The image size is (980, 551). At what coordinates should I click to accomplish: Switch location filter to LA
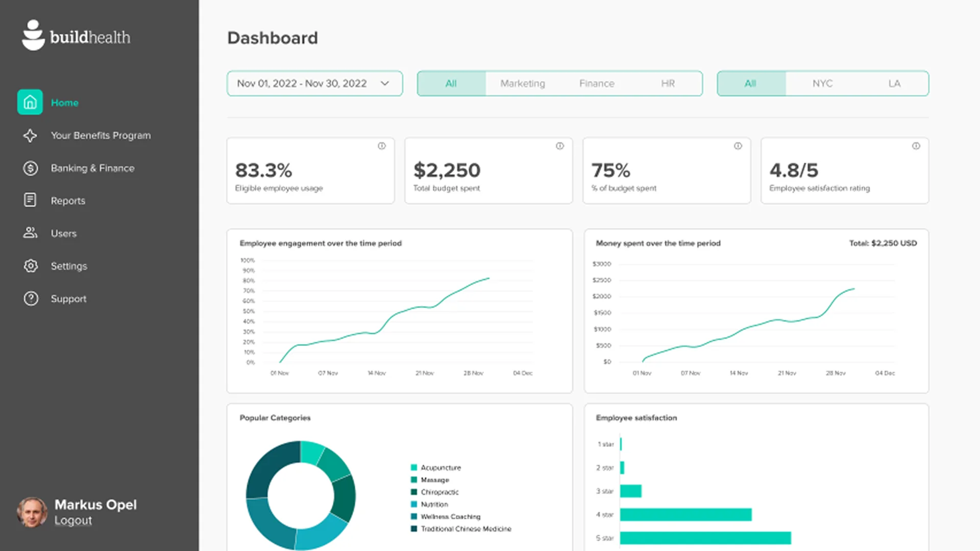(894, 83)
